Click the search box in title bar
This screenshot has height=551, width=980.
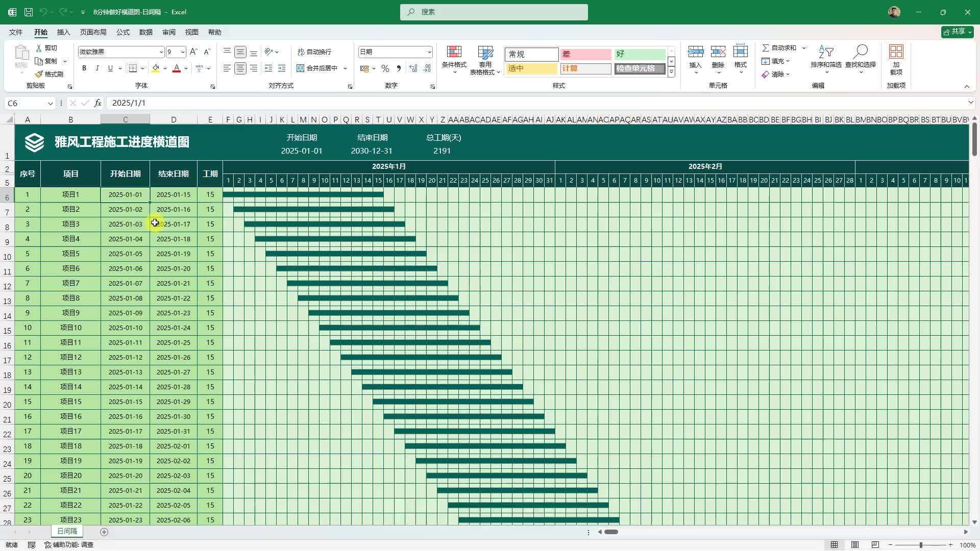pos(494,12)
